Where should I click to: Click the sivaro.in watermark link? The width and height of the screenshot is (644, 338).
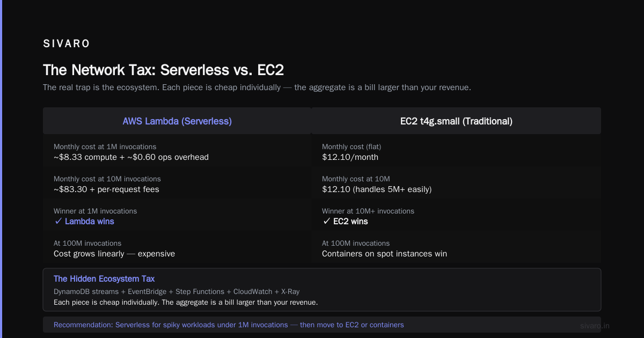(x=595, y=326)
